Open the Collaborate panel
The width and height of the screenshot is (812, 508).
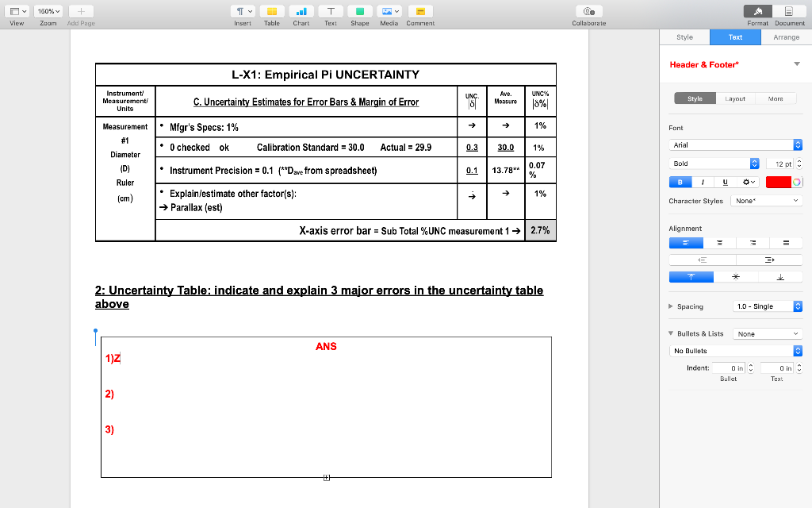click(x=588, y=11)
